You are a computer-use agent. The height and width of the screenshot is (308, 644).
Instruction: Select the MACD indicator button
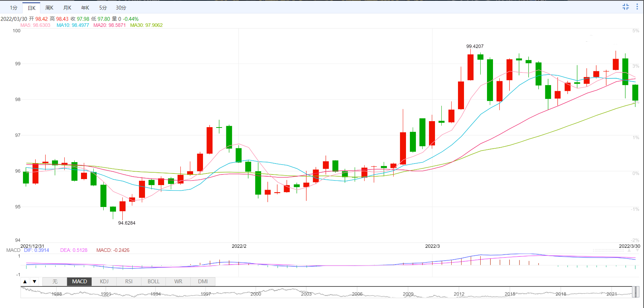(x=80, y=282)
